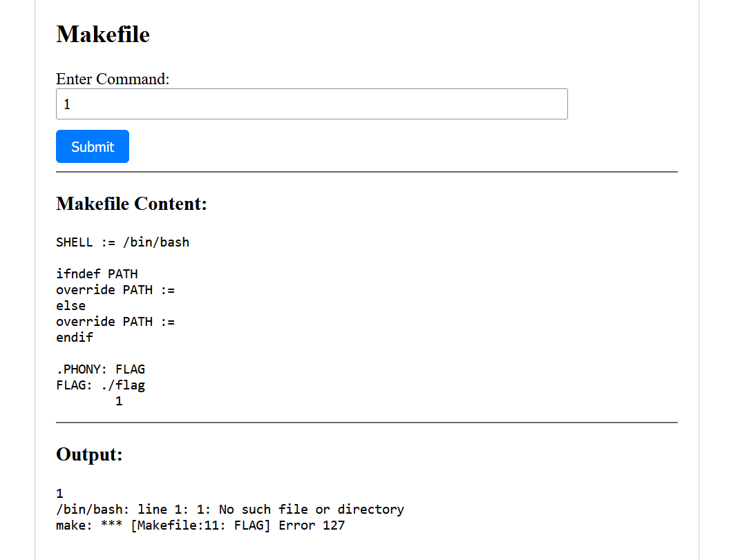Click the "else" line in Makefile
The height and width of the screenshot is (560, 747).
[x=71, y=306]
